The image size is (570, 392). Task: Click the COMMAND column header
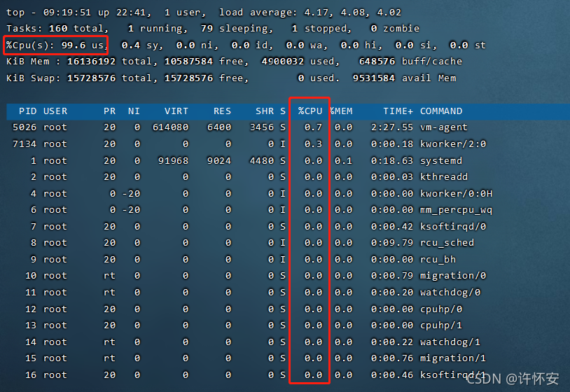[441, 111]
